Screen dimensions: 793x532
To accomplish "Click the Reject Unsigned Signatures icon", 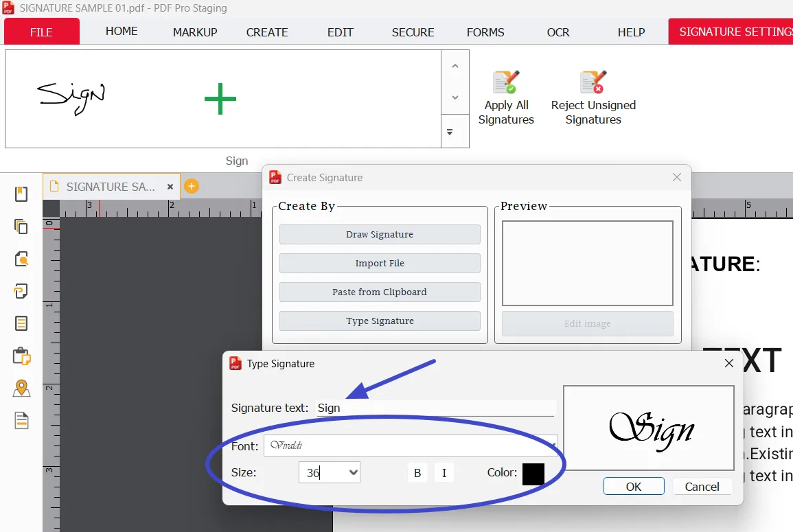I will coord(593,82).
